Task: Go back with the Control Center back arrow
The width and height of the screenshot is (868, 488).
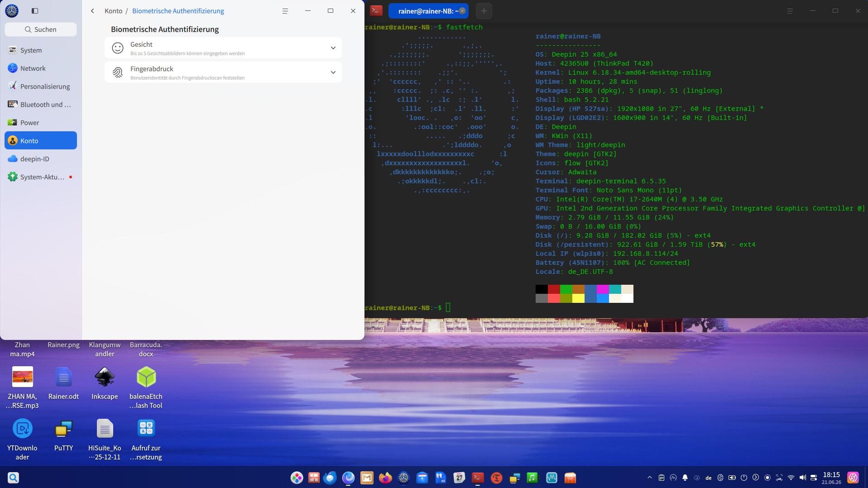Action: (92, 11)
